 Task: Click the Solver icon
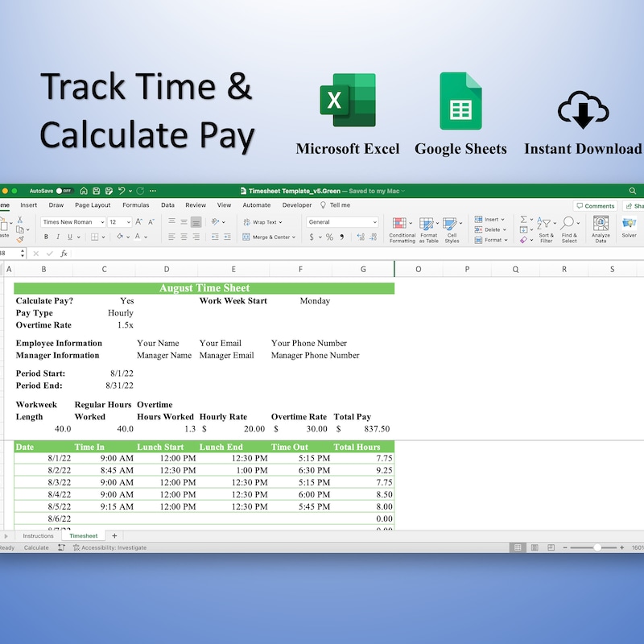point(629,223)
